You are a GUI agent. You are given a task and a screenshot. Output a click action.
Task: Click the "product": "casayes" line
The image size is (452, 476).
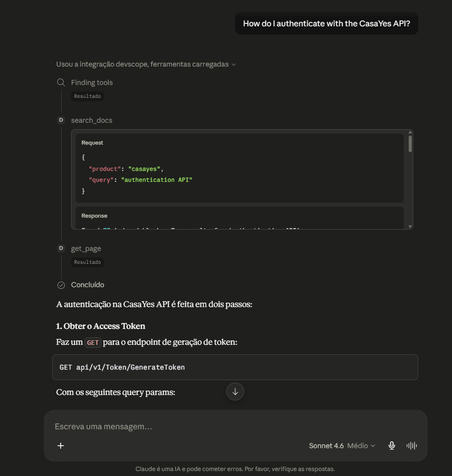coord(126,169)
